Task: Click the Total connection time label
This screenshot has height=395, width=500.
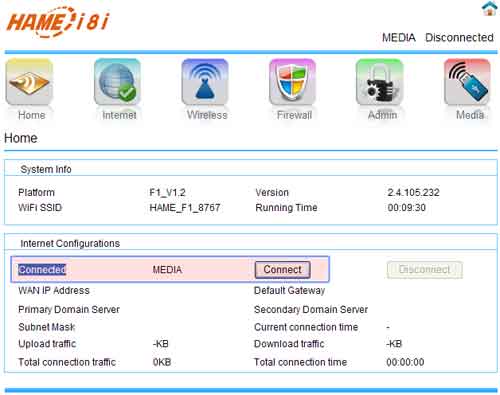Action: point(300,362)
